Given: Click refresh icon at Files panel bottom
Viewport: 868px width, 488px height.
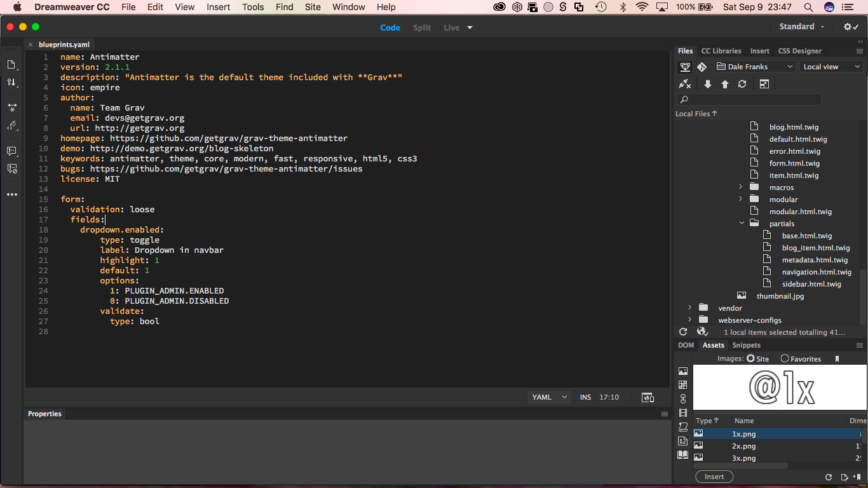Looking at the screenshot, I should click(x=683, y=332).
